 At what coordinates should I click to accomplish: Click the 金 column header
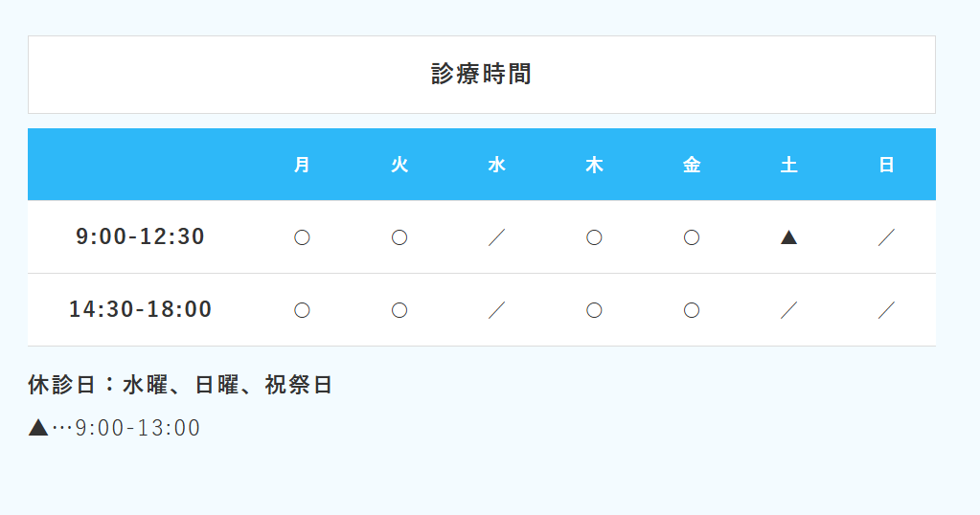[x=692, y=165]
